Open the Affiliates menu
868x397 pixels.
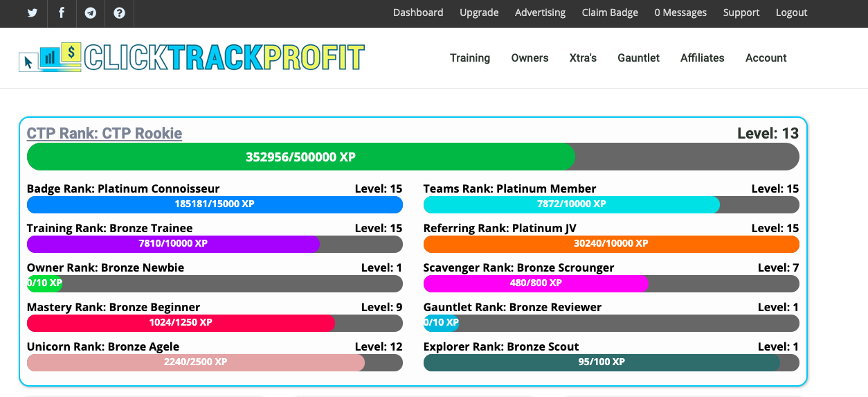(702, 58)
